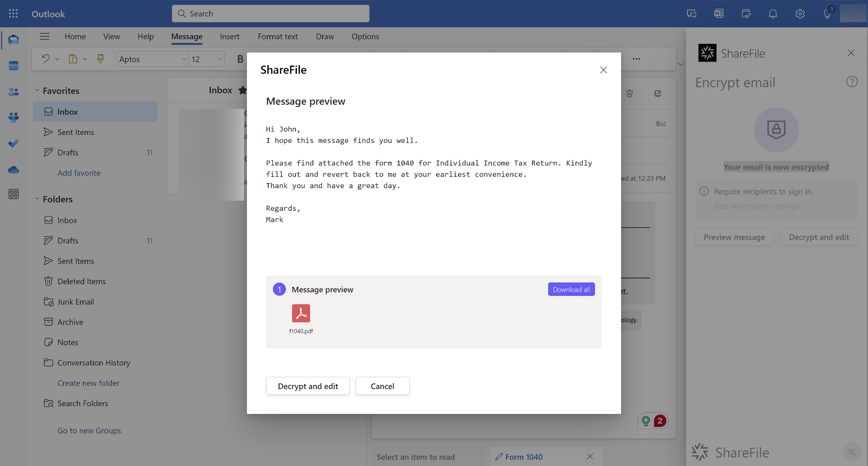The height and width of the screenshot is (466, 868).
Task: Select Inbox under Favorites
Action: tap(95, 112)
